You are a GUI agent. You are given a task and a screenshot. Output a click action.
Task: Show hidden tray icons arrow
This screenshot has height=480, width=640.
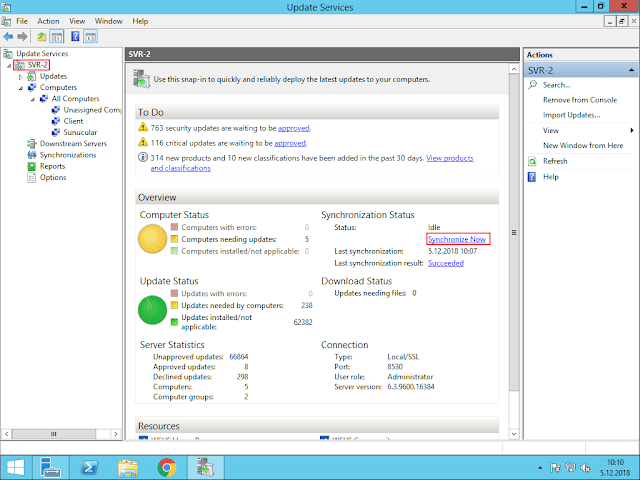pyautogui.click(x=540, y=468)
